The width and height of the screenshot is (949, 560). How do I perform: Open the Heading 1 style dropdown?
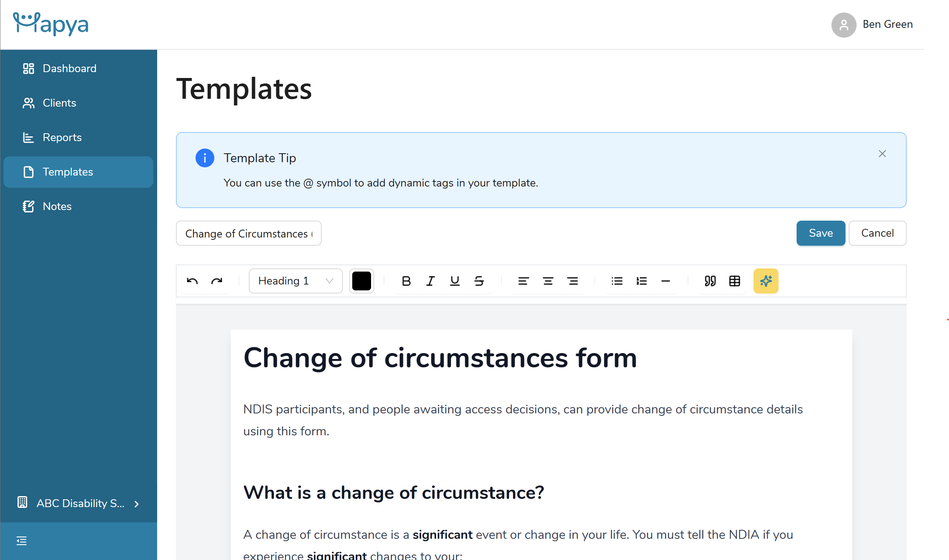295,281
